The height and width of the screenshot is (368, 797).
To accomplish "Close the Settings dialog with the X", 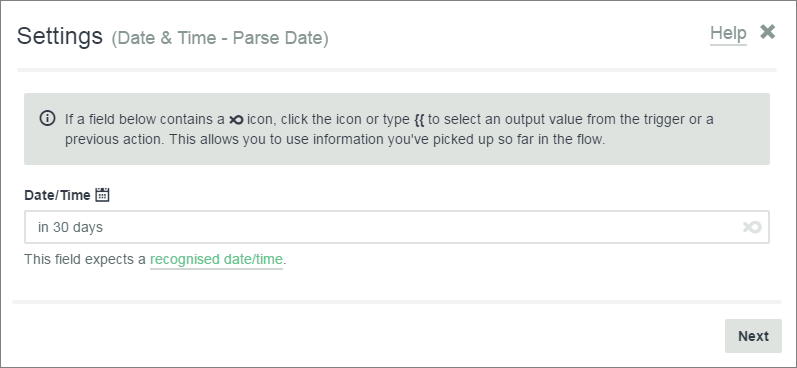I will [768, 32].
